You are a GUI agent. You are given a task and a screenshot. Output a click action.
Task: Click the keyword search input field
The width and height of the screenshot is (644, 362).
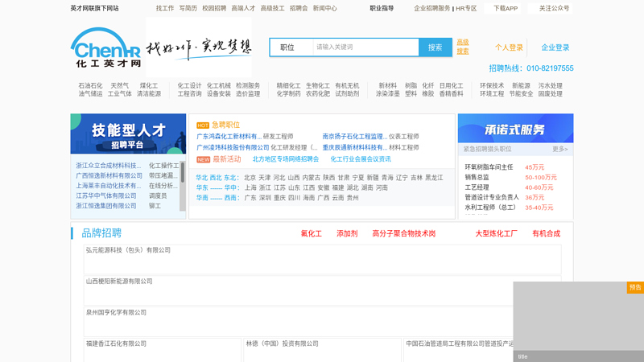coord(365,47)
